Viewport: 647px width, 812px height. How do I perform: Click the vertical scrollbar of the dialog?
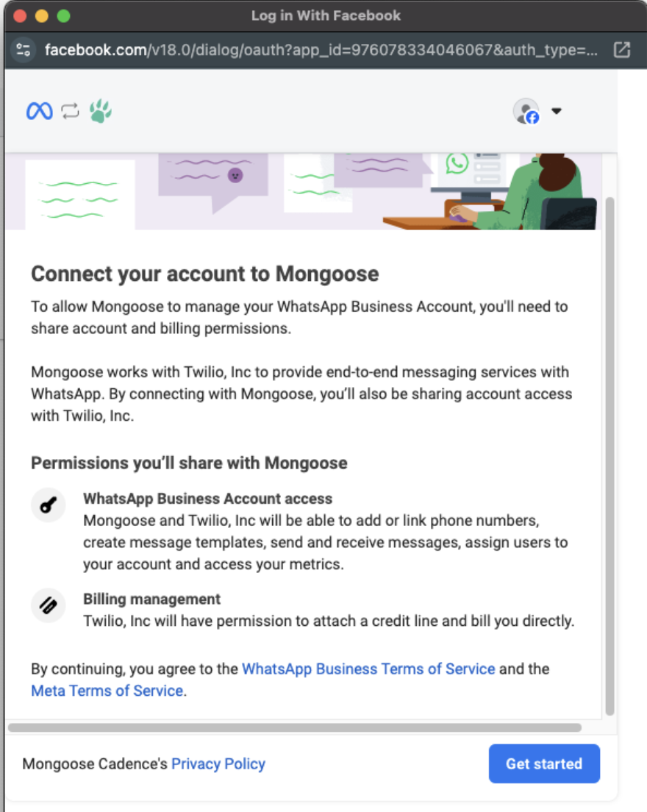610,456
